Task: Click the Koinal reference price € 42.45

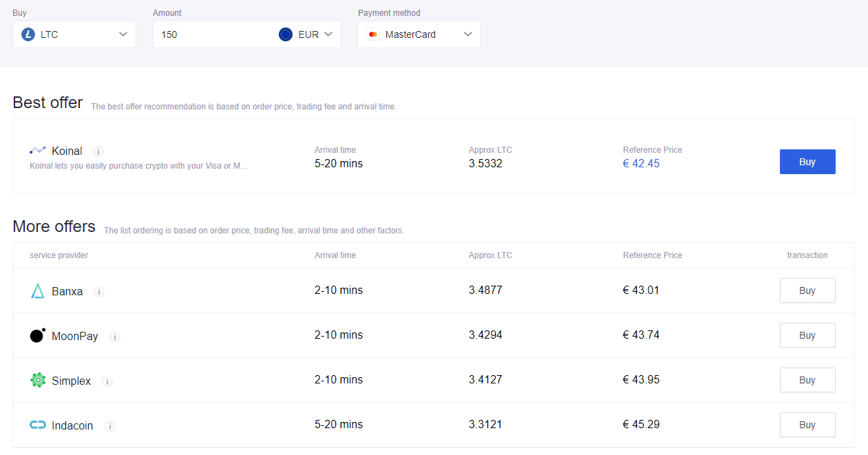Action: point(641,164)
